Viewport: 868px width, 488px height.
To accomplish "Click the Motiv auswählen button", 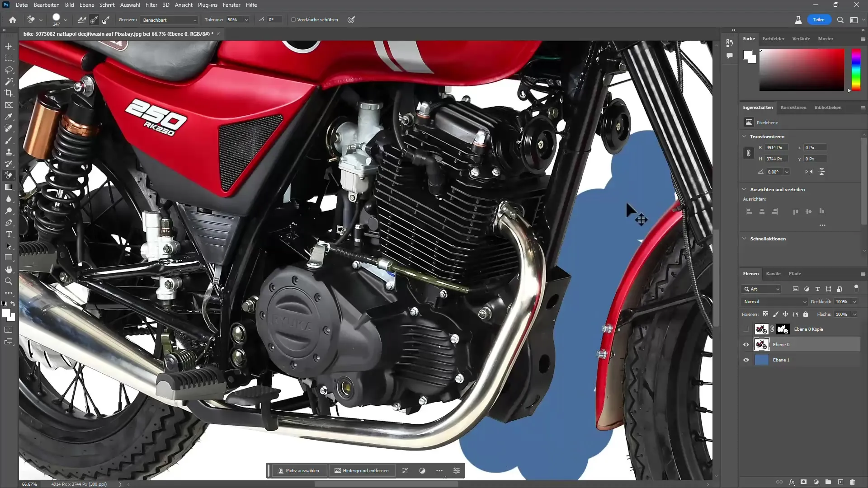I will click(299, 471).
